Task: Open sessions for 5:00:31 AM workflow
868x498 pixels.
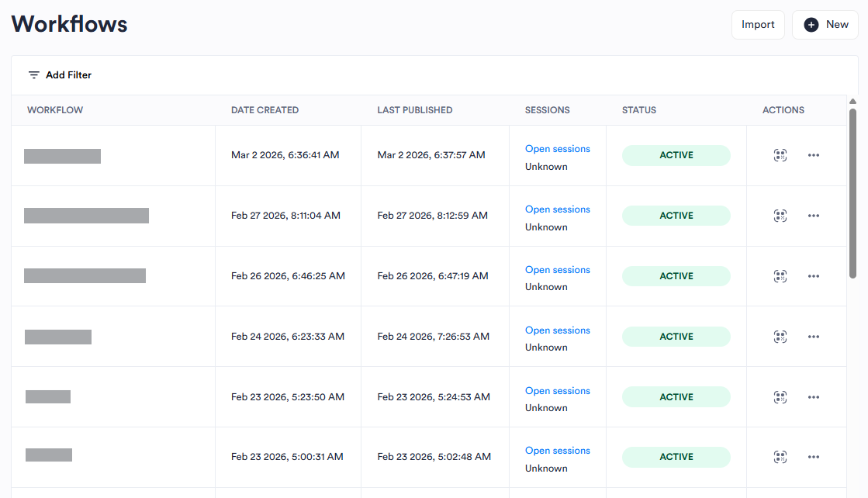Action: click(558, 451)
